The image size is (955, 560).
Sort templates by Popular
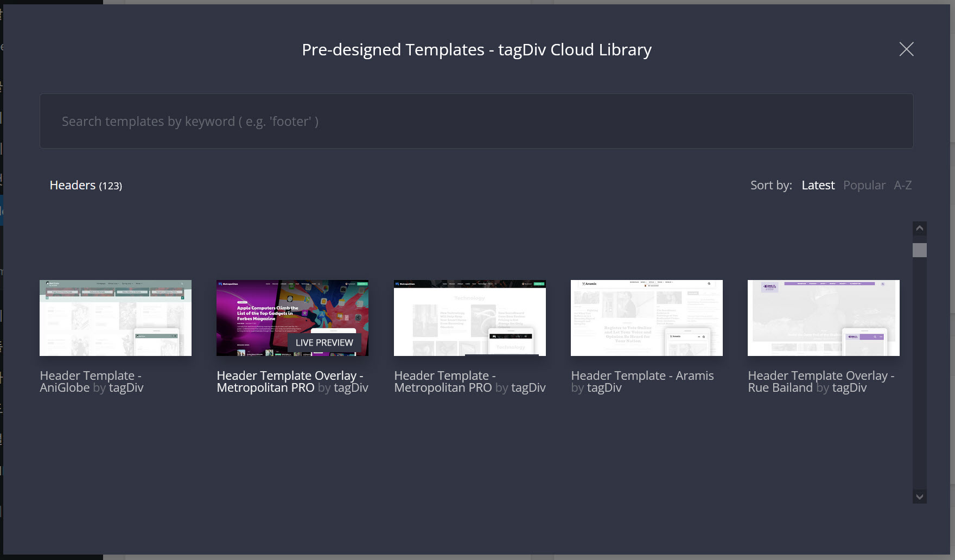[x=864, y=185]
